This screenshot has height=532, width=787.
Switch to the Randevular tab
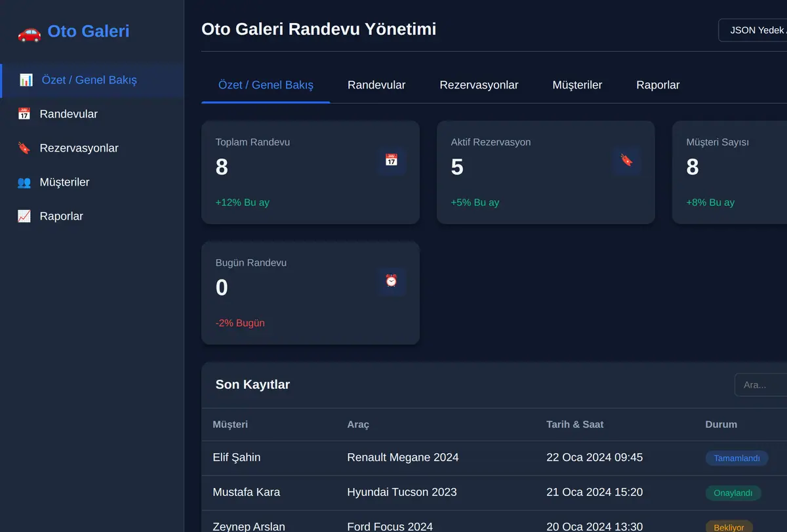376,85
